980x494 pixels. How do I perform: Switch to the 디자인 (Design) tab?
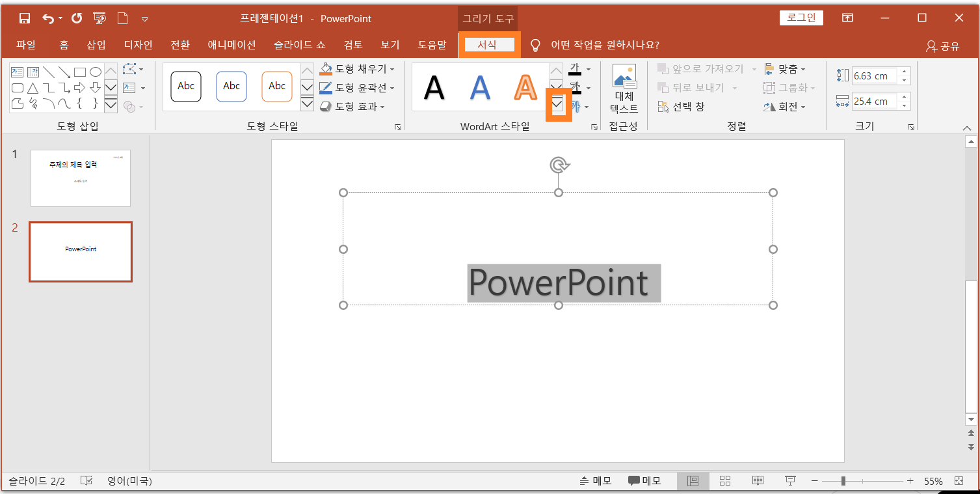[138, 45]
